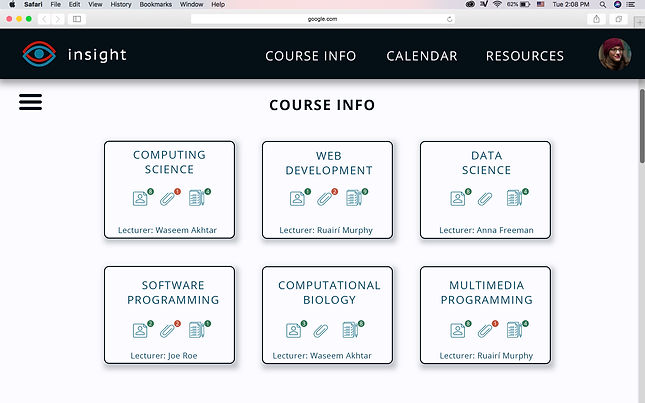Image resolution: width=645 pixels, height=403 pixels.
Task: Select the COMPUTATIONAL BIOLOGY course title
Action: (x=329, y=292)
